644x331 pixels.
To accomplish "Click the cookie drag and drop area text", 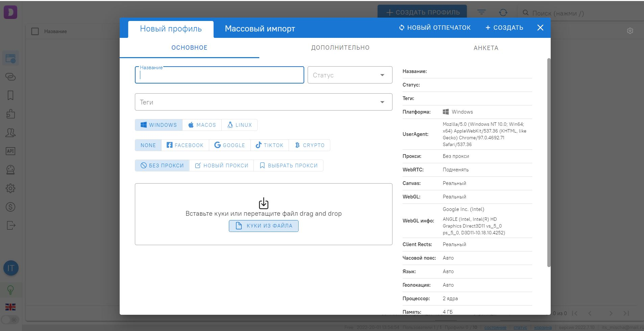I will (264, 213).
